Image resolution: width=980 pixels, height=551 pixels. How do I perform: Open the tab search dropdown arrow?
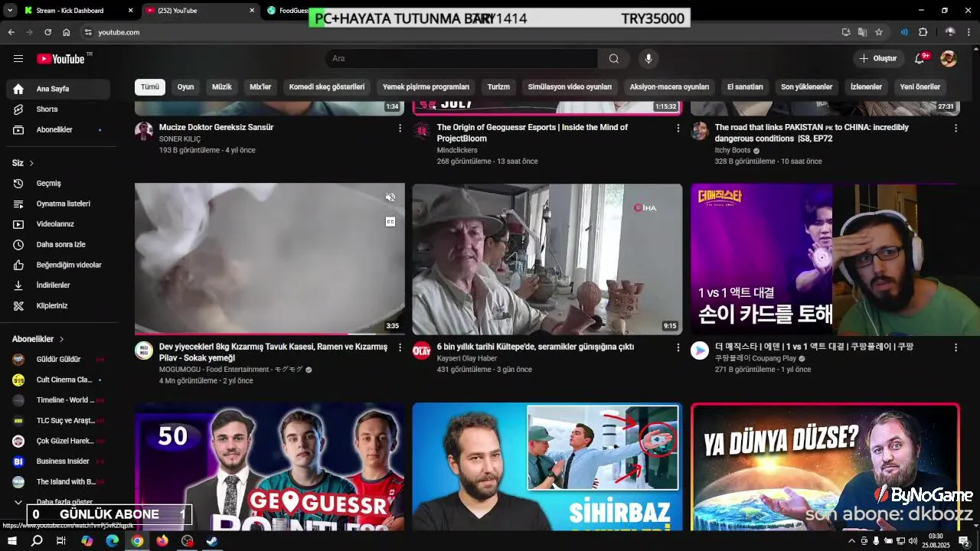pyautogui.click(x=10, y=11)
